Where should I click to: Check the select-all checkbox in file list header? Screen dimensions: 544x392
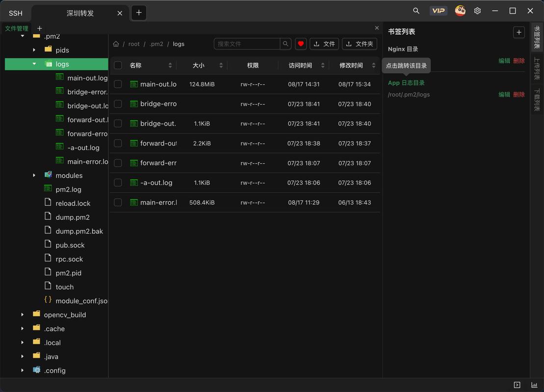coord(118,65)
